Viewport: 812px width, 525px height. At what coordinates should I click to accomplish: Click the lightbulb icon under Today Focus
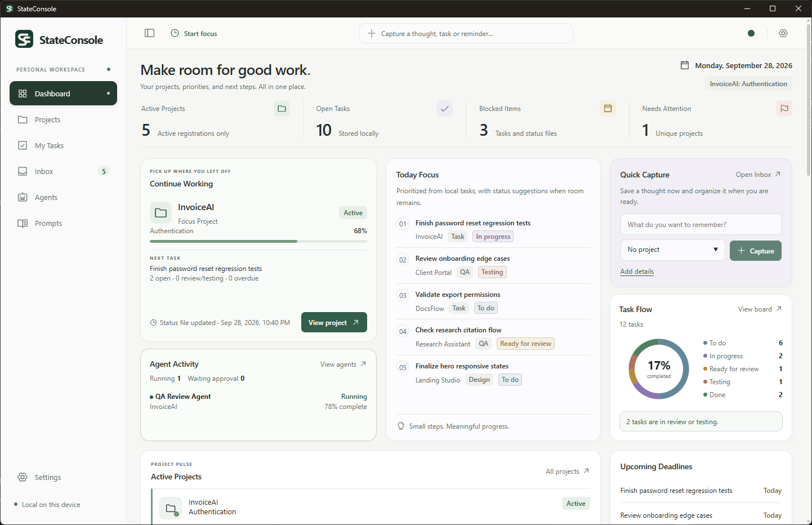point(401,426)
